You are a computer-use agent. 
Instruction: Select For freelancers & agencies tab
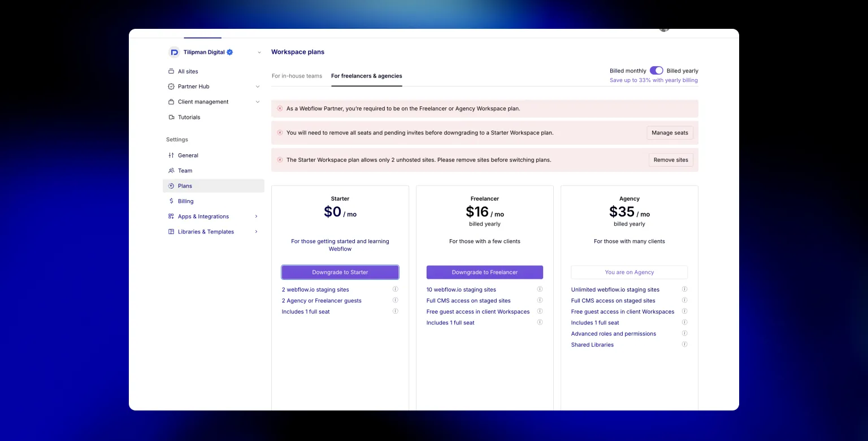coord(367,76)
